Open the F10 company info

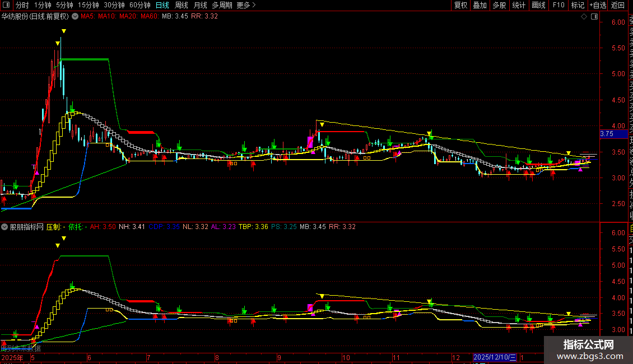tap(558, 5)
